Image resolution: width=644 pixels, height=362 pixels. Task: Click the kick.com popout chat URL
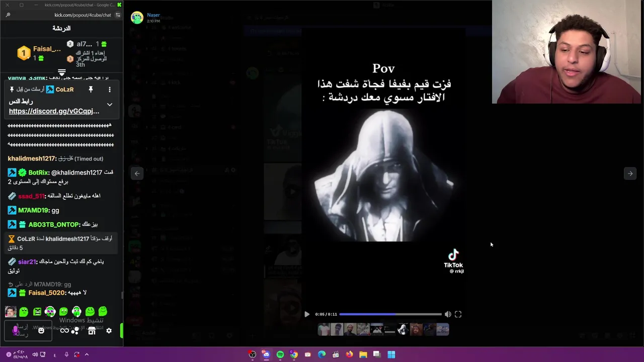(83, 15)
